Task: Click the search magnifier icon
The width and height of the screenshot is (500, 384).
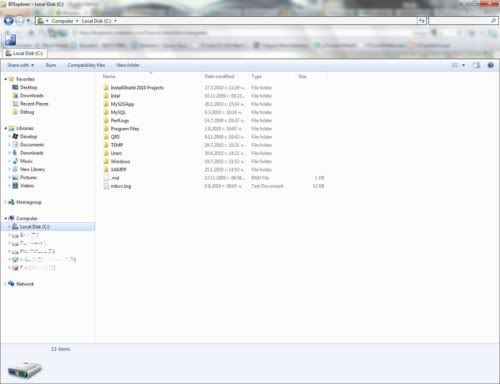Action: pos(493,21)
